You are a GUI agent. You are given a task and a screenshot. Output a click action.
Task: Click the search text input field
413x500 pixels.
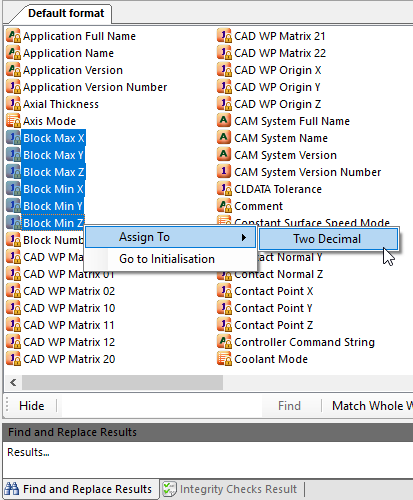(161, 406)
